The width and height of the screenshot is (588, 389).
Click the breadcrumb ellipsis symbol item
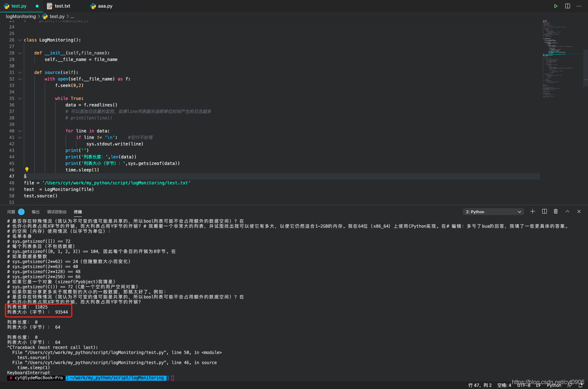72,17
